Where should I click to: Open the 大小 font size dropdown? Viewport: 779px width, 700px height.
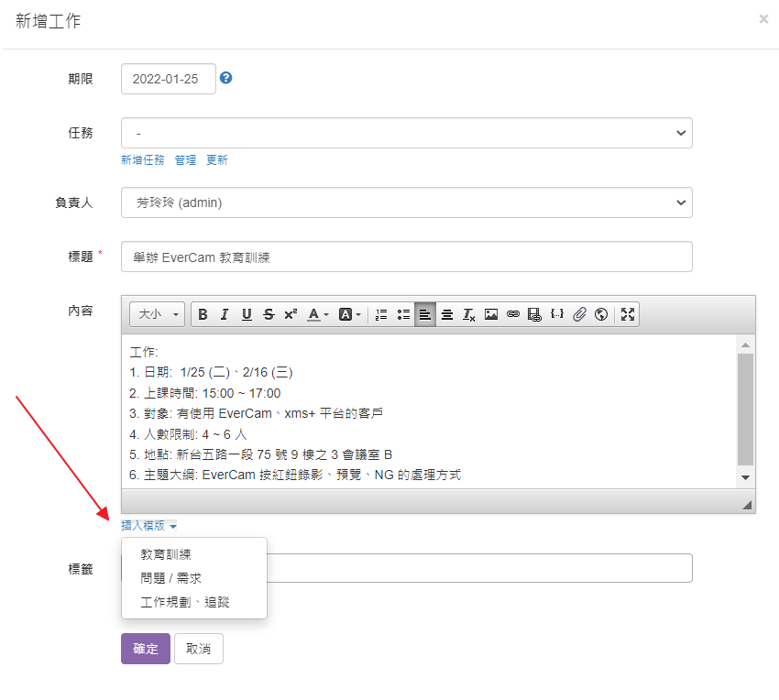(x=156, y=314)
